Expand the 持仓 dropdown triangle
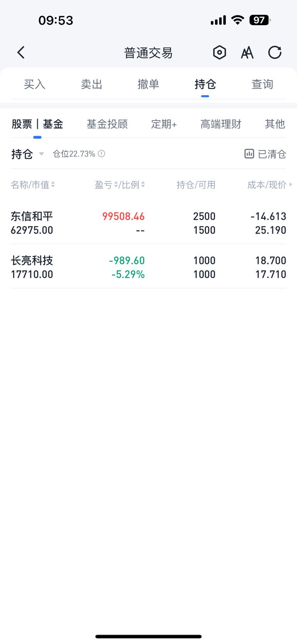This screenshot has width=297, height=644. (x=41, y=154)
